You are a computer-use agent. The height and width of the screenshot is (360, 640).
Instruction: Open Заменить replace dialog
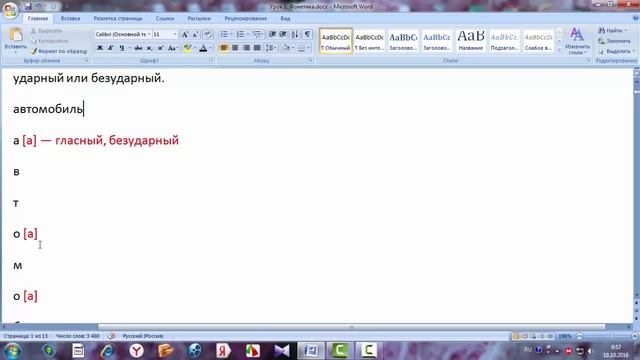[614, 41]
